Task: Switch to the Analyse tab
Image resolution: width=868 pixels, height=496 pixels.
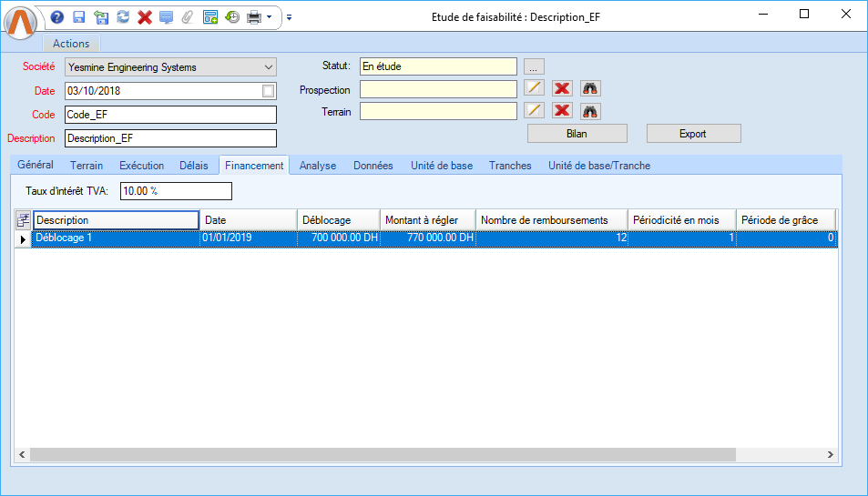Action: click(318, 166)
